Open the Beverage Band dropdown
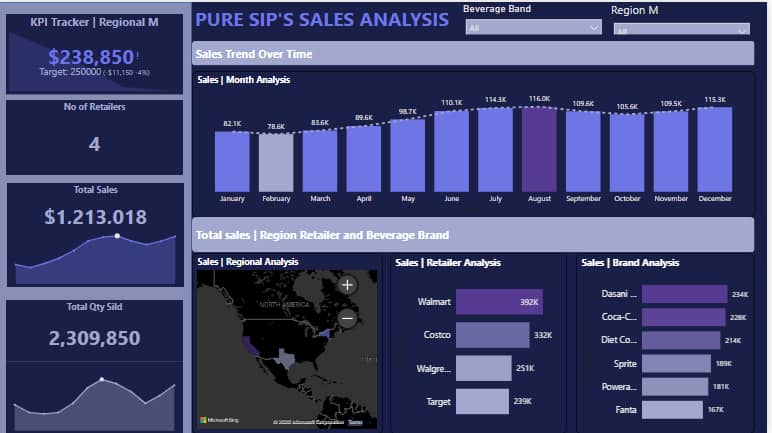Image resolution: width=772 pixels, height=433 pixels. click(x=533, y=28)
